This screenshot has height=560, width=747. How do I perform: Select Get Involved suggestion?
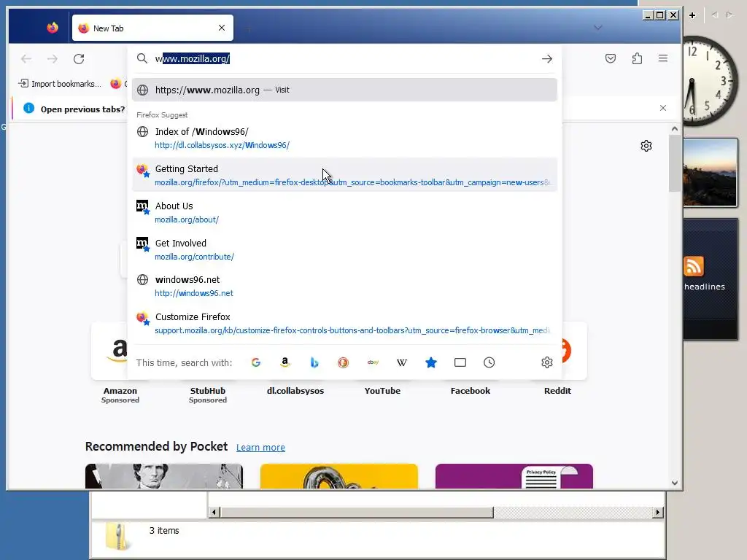pos(344,249)
